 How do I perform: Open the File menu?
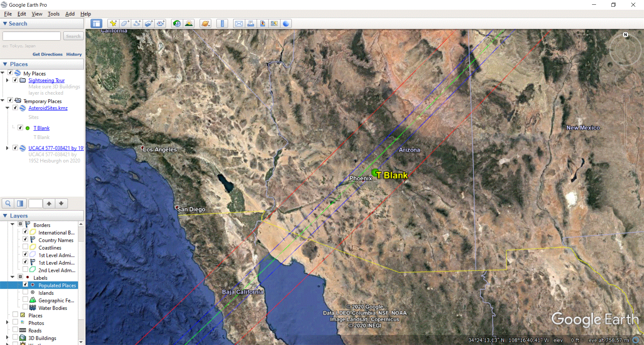(x=8, y=14)
